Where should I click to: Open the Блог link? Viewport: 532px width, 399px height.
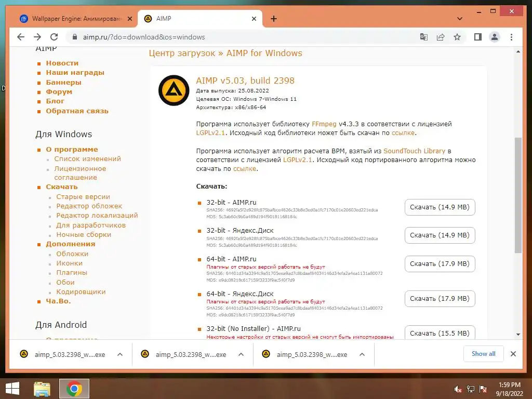click(x=55, y=101)
